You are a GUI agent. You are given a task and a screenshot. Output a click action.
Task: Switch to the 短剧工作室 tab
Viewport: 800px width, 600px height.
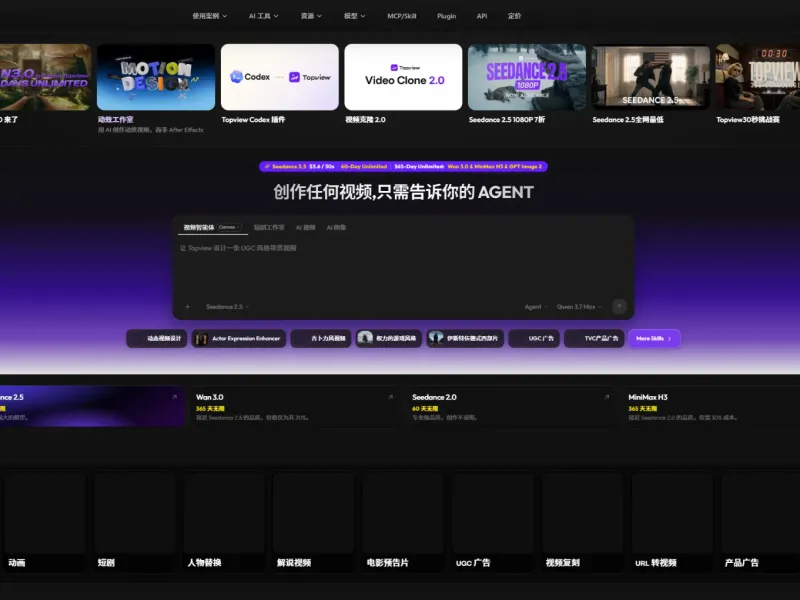point(269,227)
